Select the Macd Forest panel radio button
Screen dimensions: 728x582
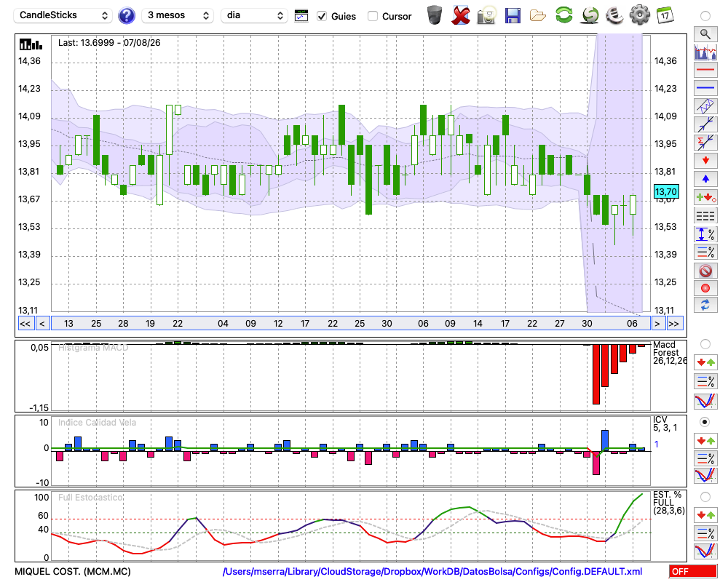[705, 344]
